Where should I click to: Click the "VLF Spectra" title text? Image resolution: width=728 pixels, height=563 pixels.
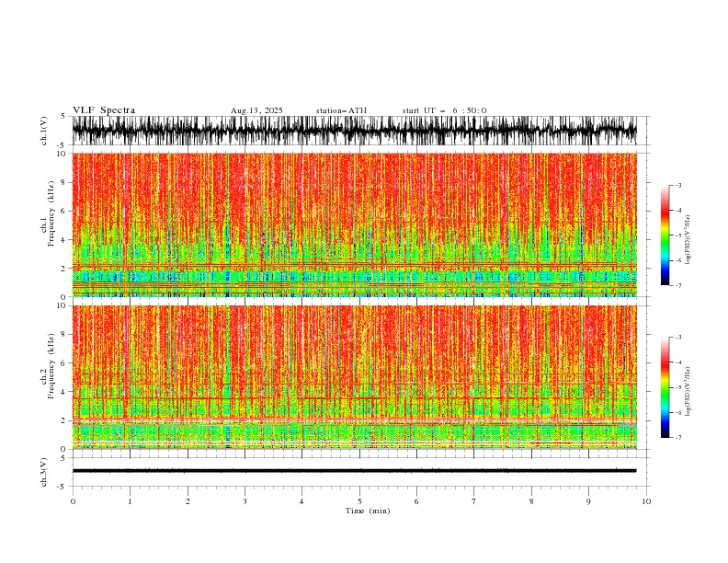click(x=104, y=110)
